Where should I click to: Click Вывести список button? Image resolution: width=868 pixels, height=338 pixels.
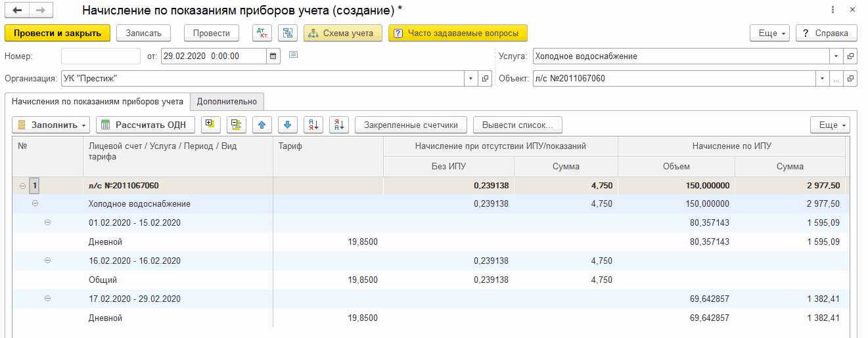[x=518, y=125]
